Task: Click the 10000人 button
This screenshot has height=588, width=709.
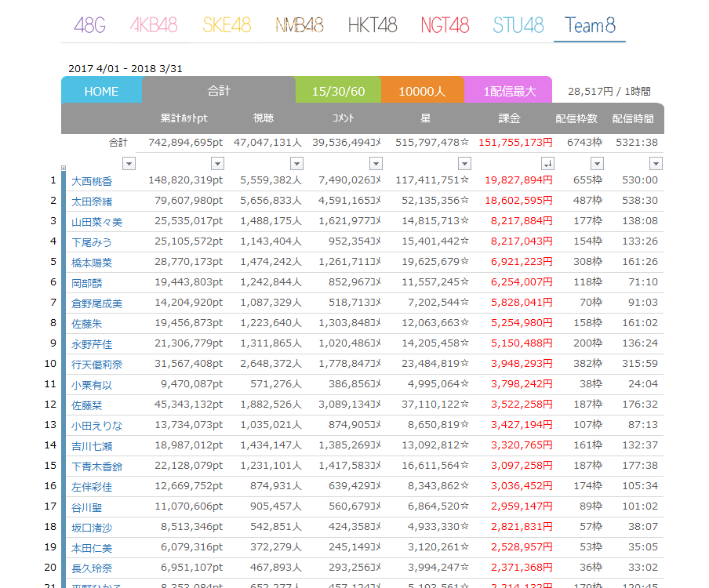Action: [423, 89]
